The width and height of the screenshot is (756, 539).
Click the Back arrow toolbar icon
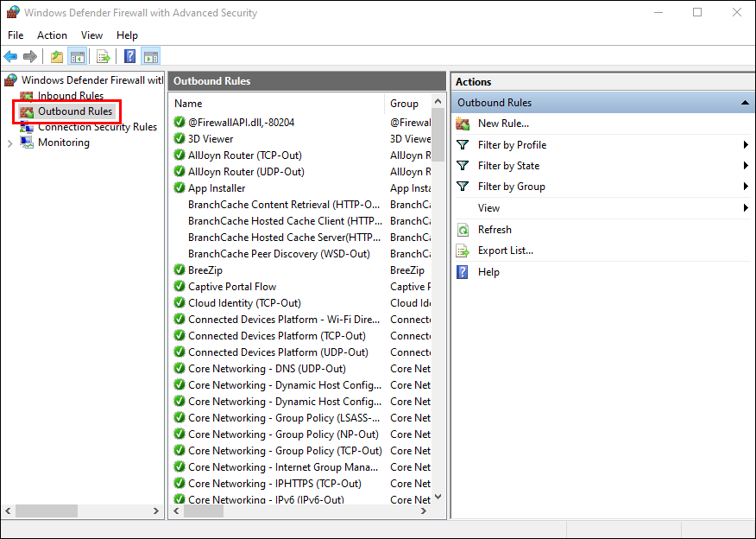(10, 57)
